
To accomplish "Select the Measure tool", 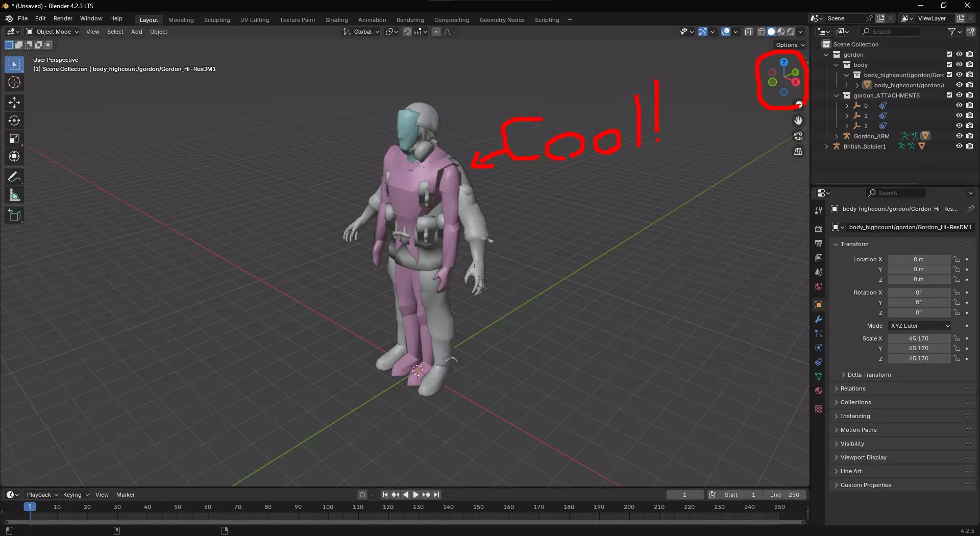I will click(x=14, y=195).
